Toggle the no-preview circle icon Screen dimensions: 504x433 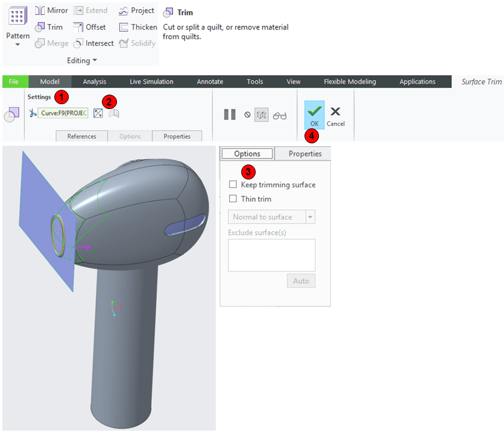[x=247, y=114]
